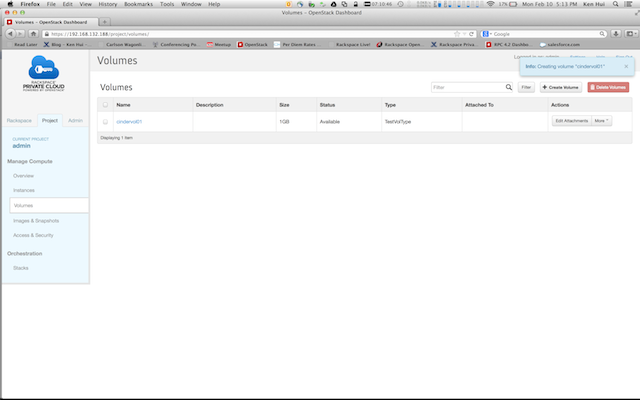
Task: Click the Wi-Fi icon in macOS menu bar
Action: [489, 4]
